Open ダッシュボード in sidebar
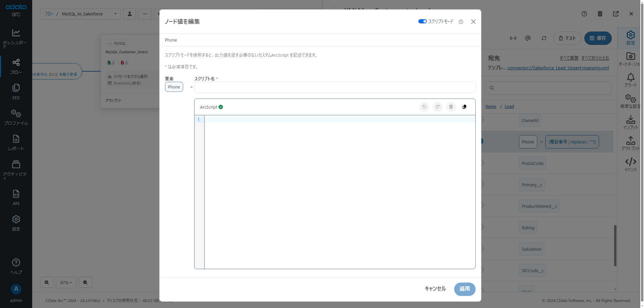This screenshot has height=308, width=644. [x=16, y=38]
